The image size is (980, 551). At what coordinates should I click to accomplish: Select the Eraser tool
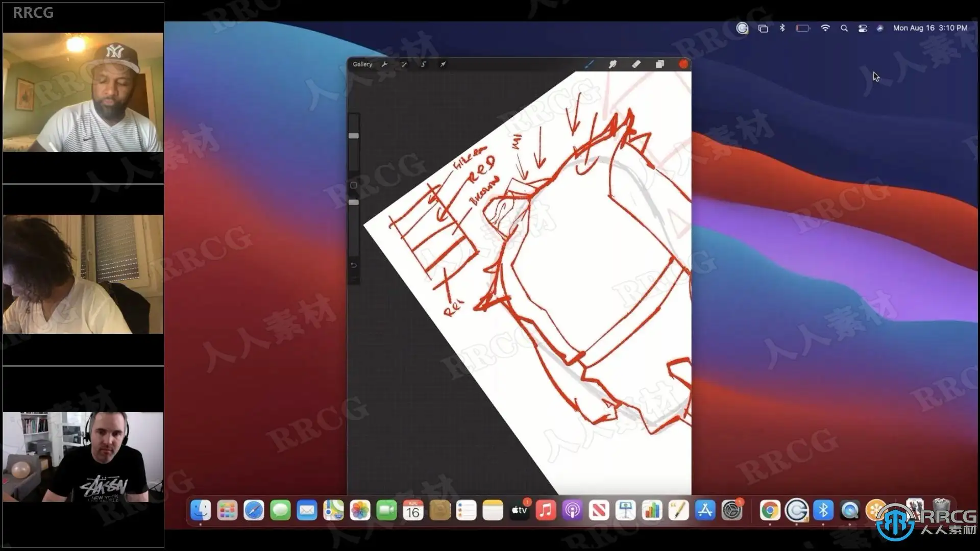(636, 64)
